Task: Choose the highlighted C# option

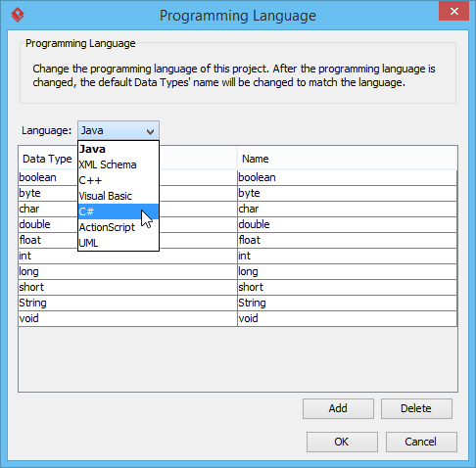Action: 119,211
